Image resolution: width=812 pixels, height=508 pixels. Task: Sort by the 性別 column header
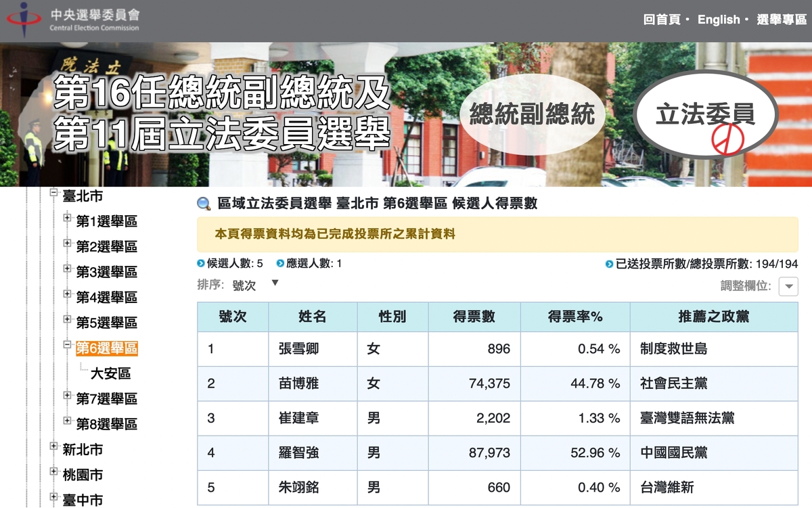pos(392,317)
